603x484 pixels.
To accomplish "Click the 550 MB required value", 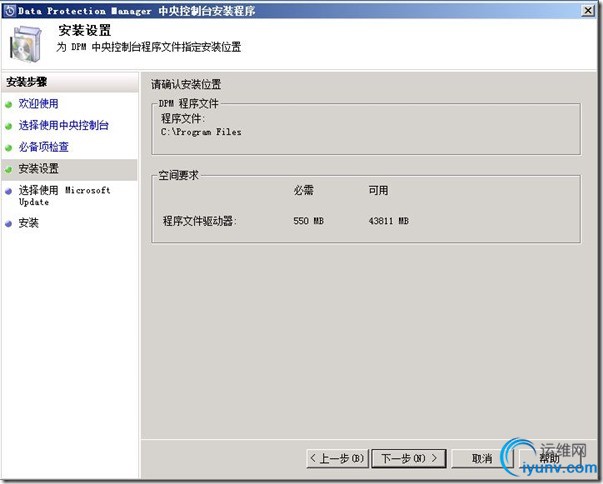I will [x=308, y=221].
